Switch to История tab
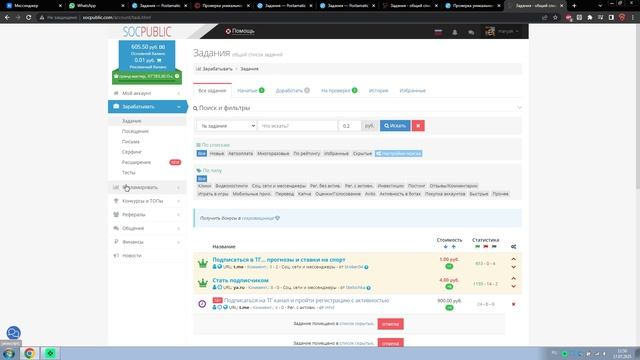The image size is (640, 360). coord(378,91)
